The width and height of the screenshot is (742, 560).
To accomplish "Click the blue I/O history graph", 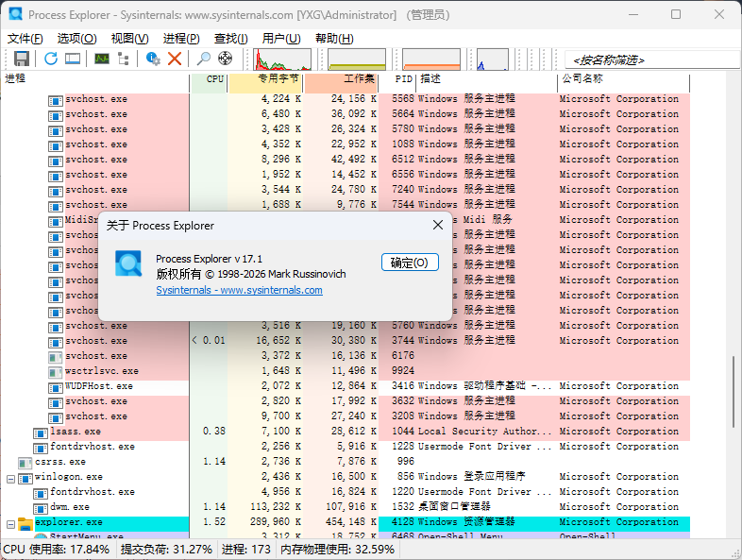I will click(493, 59).
